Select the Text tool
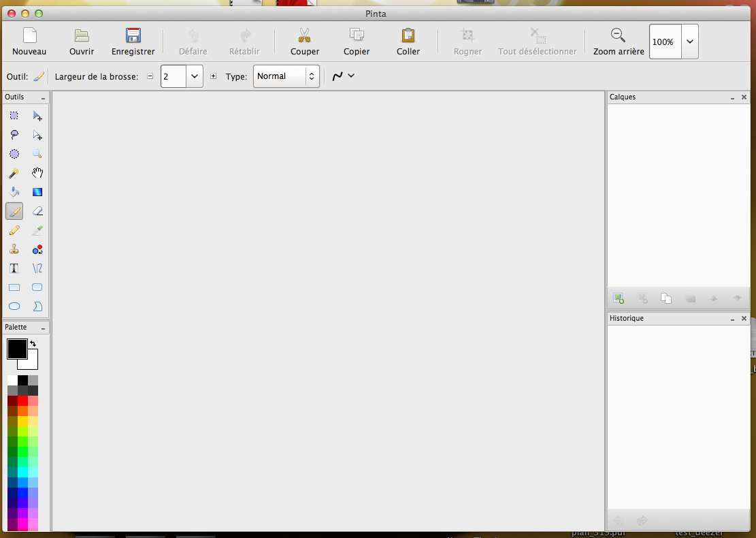Image resolution: width=756 pixels, height=538 pixels. tap(14, 268)
